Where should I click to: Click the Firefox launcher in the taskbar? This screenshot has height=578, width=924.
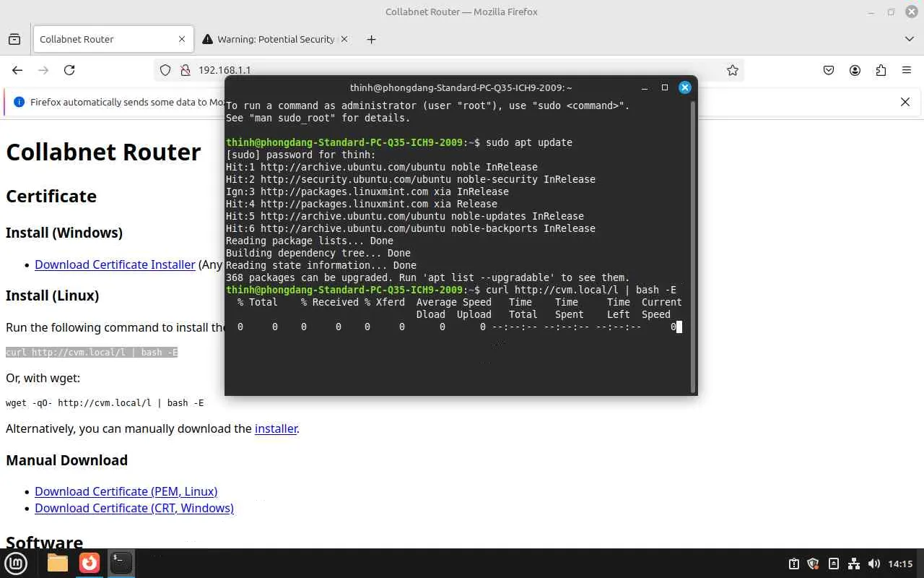(90, 564)
